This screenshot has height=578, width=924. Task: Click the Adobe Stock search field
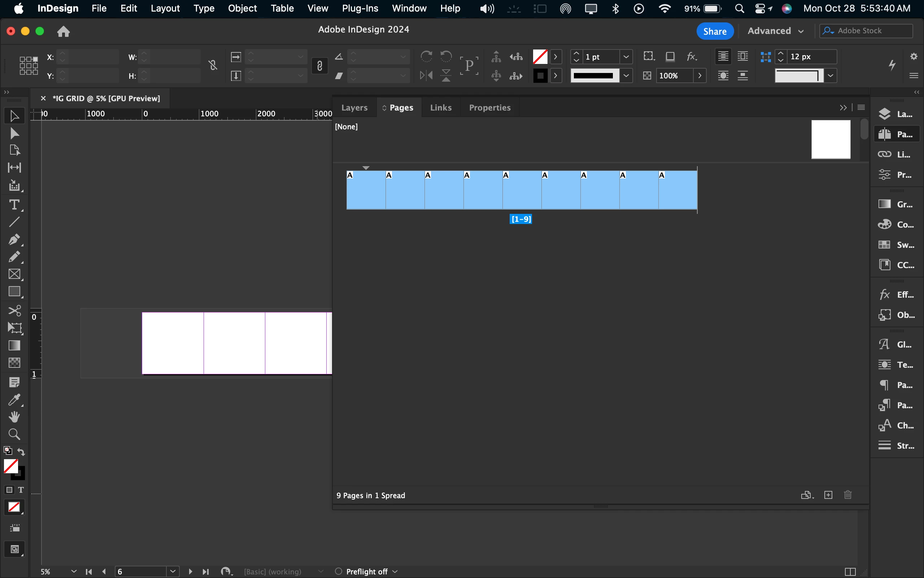(867, 31)
